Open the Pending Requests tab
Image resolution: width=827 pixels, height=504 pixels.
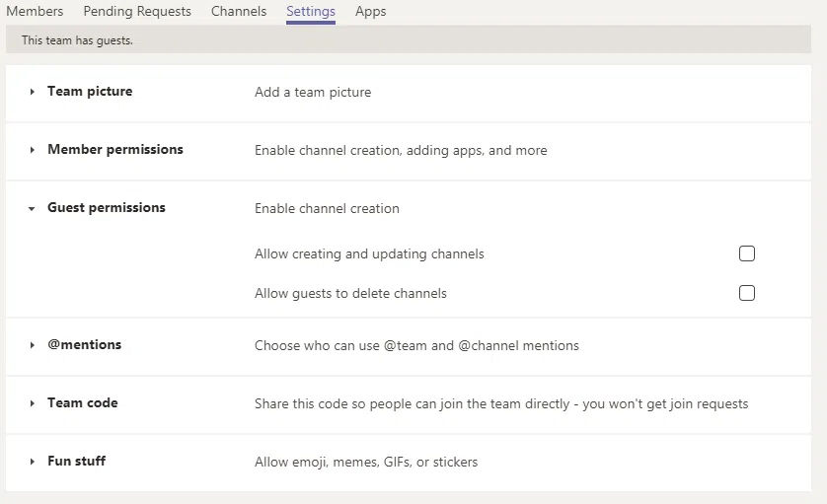point(137,12)
